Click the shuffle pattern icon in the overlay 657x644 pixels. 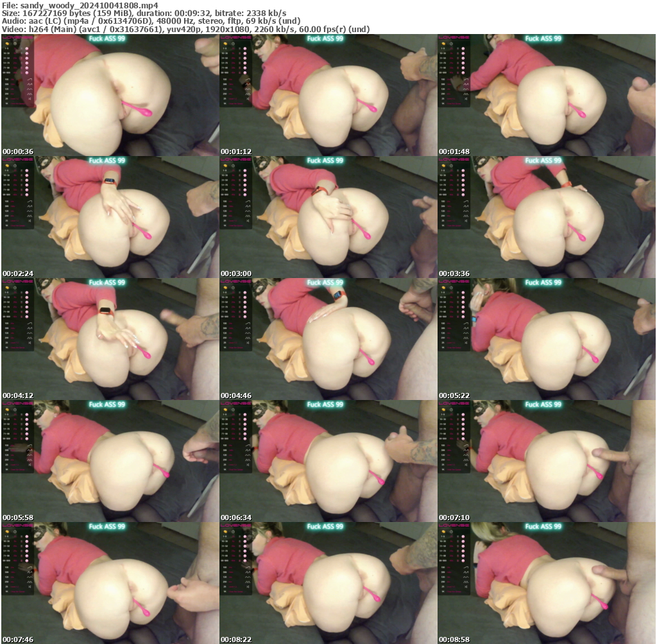[30, 98]
